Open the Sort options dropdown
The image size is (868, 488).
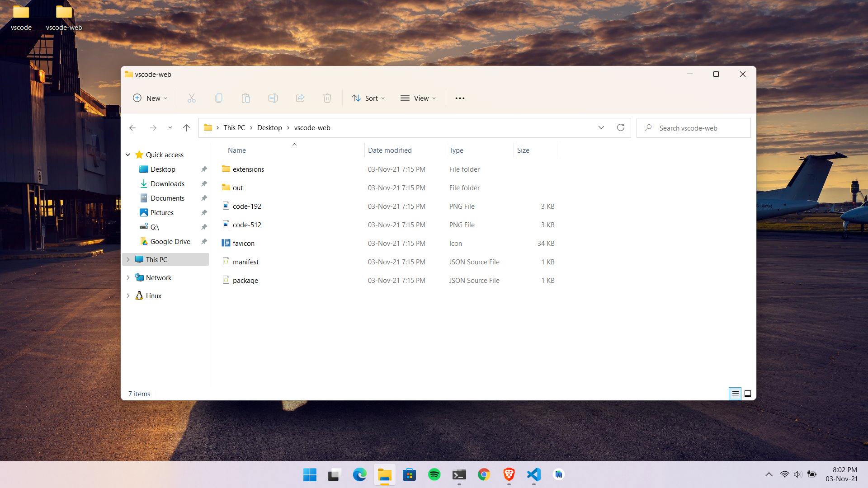point(368,98)
